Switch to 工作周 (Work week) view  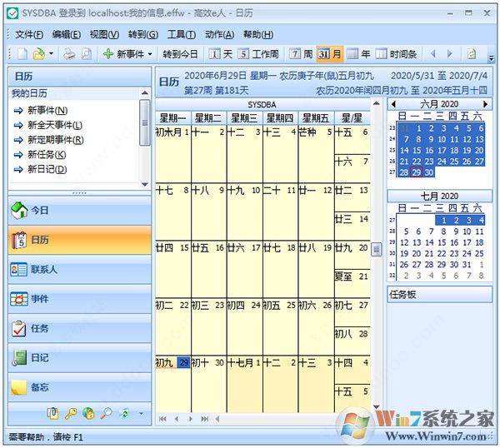click(x=258, y=54)
